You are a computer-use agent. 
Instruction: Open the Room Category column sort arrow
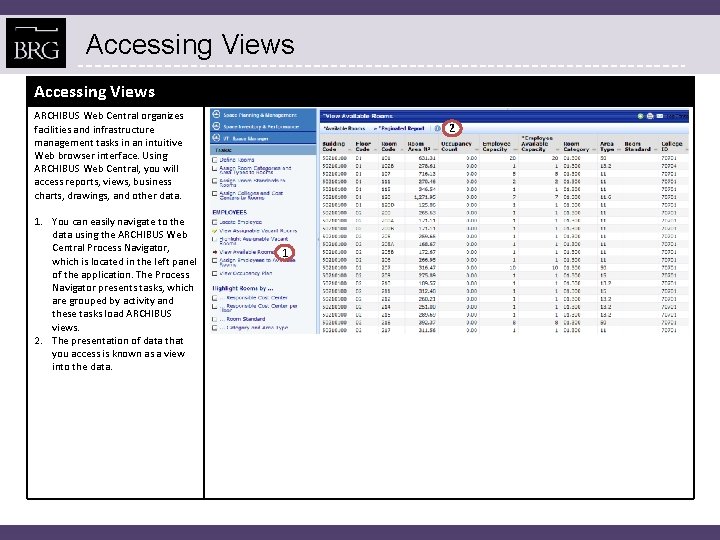click(594, 150)
